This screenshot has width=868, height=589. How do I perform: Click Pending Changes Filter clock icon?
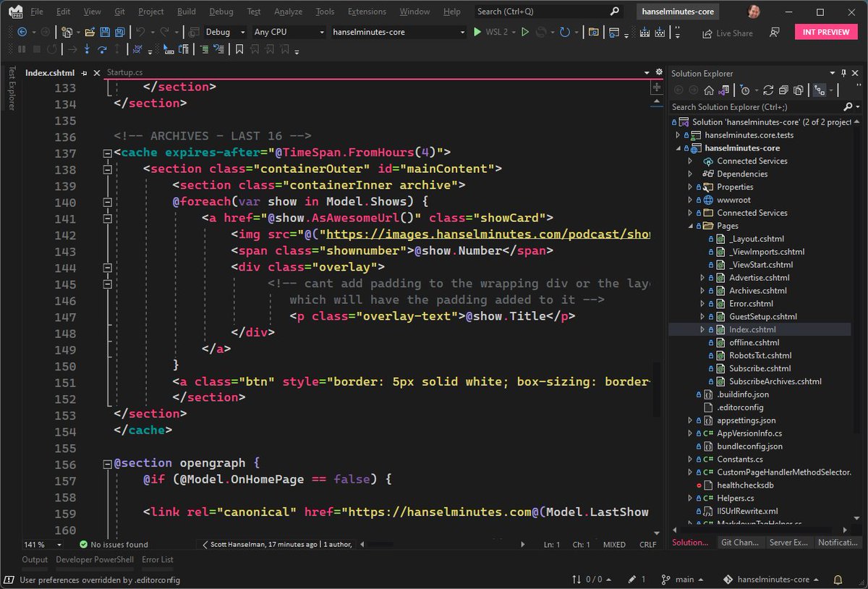[746, 90]
